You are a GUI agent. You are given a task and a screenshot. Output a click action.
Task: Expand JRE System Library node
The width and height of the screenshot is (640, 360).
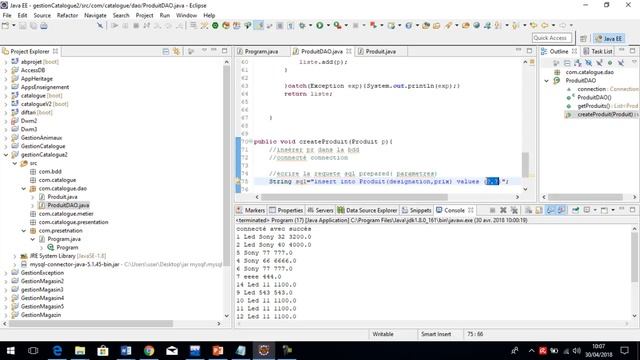tap(15, 256)
